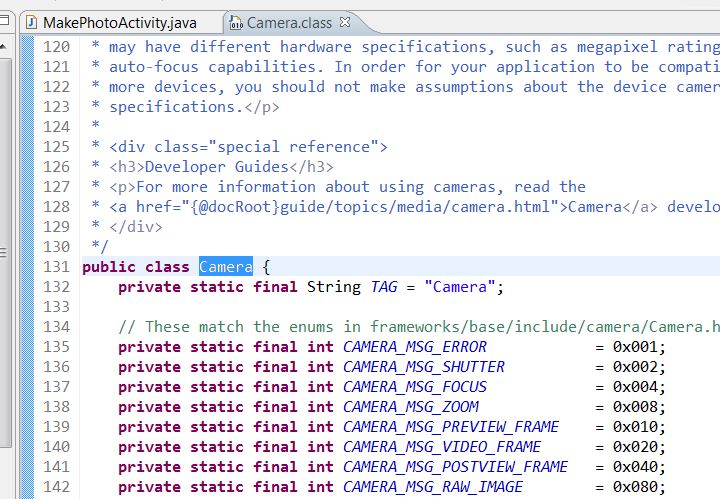Click 'auto-focus capabilities' text on line 121
Image resolution: width=720 pixels, height=499 pixels.
[x=212, y=67]
